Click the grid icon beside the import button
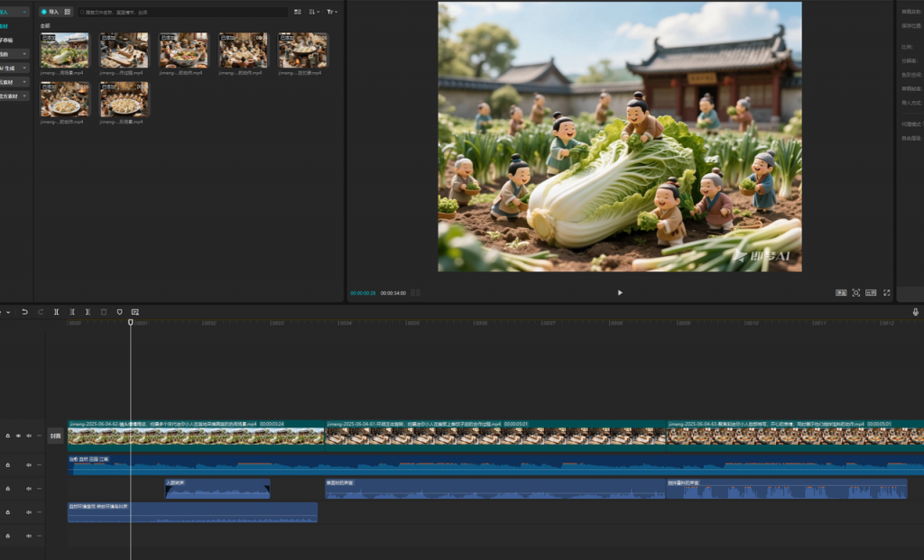 pos(67,12)
